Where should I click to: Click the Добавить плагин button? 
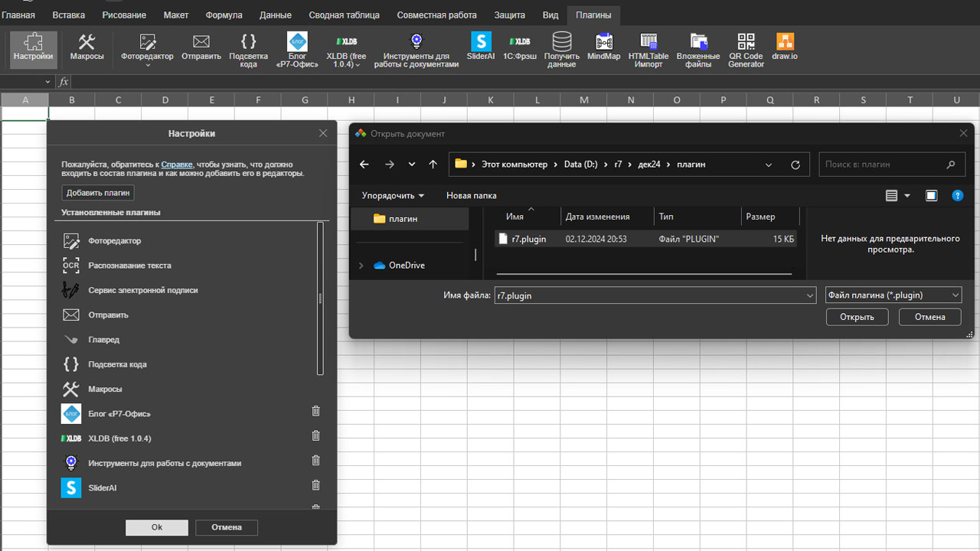coord(98,193)
